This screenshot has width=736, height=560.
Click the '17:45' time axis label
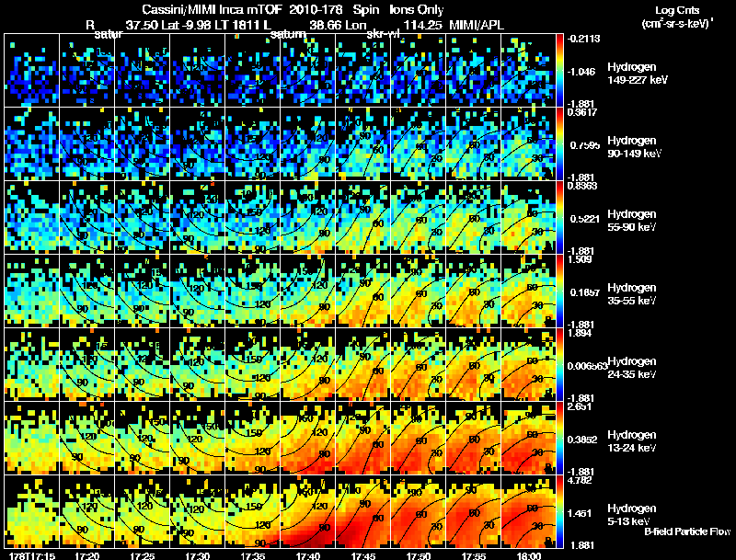[362, 556]
